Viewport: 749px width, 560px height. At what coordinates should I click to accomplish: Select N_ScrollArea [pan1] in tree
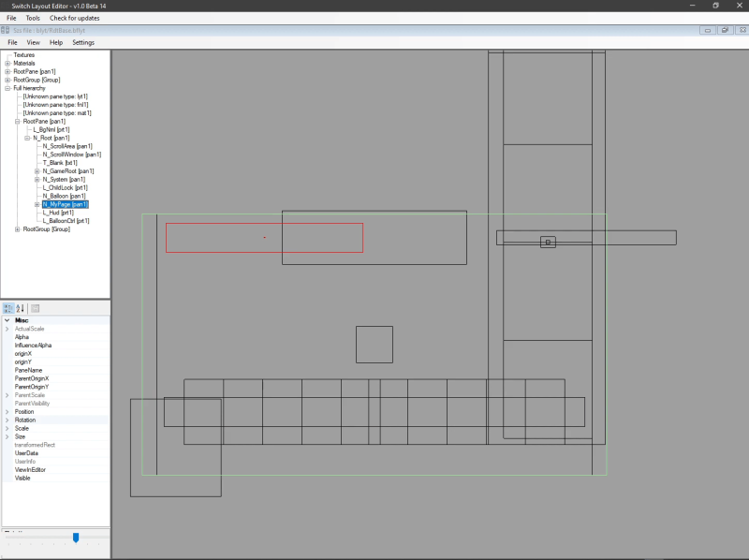click(x=67, y=146)
